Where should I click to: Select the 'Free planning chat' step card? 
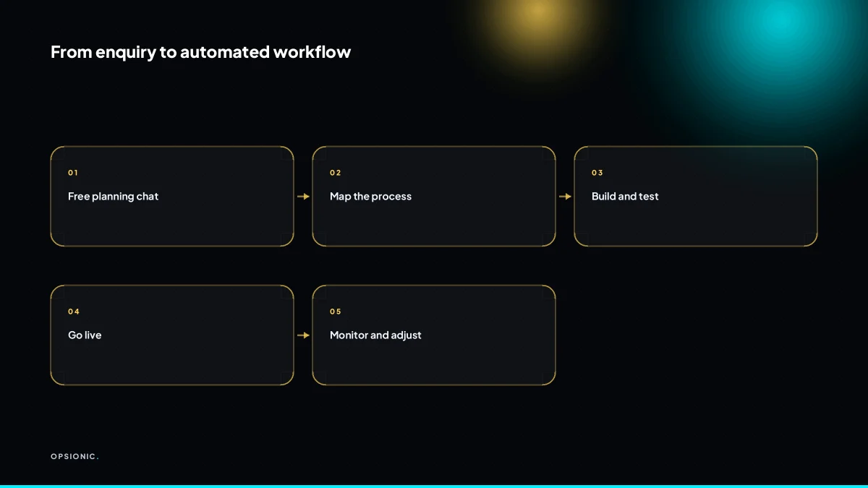(x=172, y=196)
